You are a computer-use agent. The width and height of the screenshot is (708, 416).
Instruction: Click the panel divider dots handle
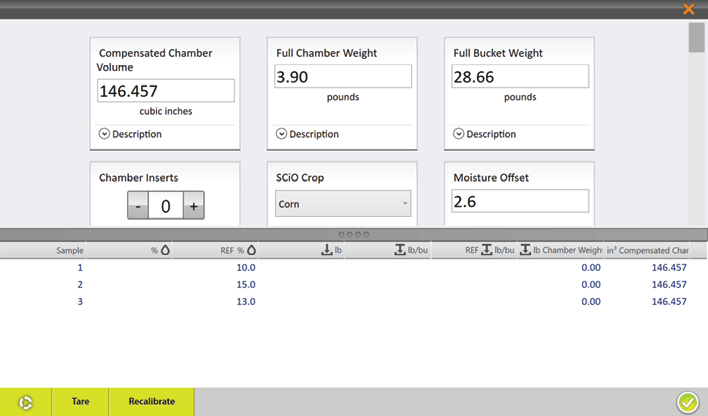tap(354, 234)
